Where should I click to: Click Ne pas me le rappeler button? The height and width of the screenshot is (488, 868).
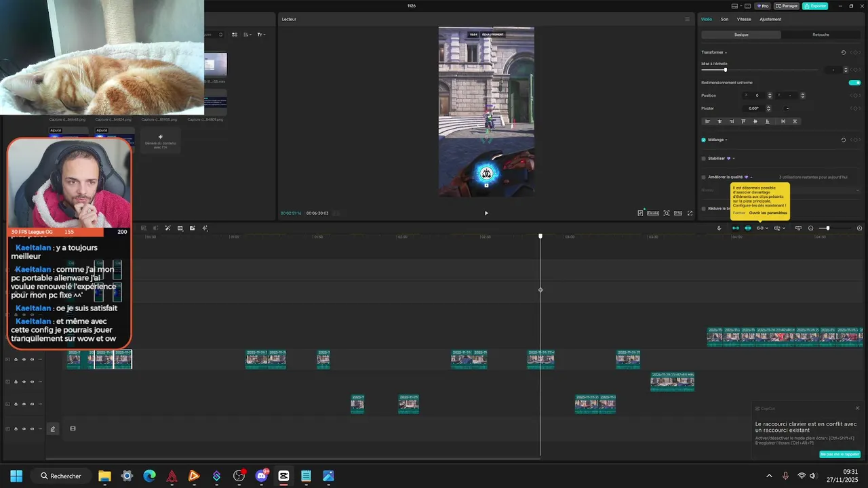840,454
